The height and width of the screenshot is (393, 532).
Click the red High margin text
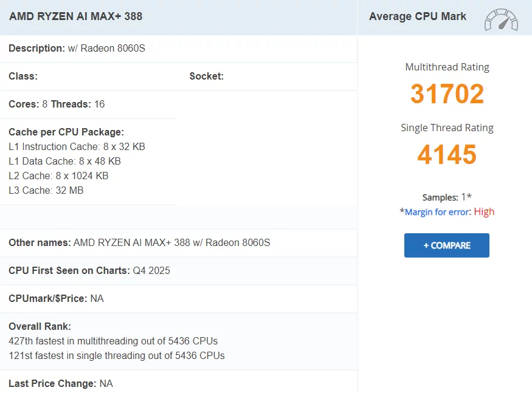[484, 212]
